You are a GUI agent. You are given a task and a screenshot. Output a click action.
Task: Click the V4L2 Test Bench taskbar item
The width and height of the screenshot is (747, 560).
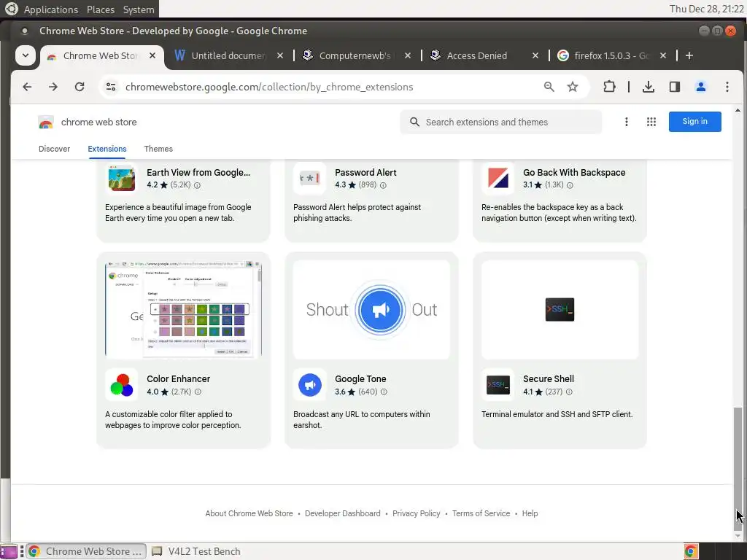(x=196, y=551)
